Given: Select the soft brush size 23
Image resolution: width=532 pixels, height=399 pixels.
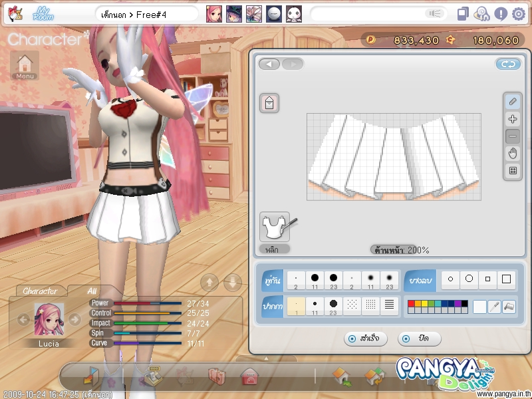Looking at the screenshot, I should 389,280.
